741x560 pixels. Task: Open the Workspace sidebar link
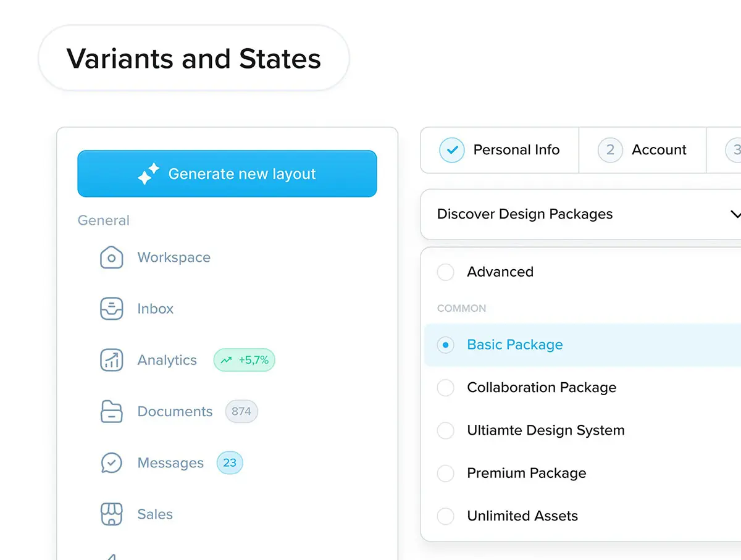[x=174, y=257]
